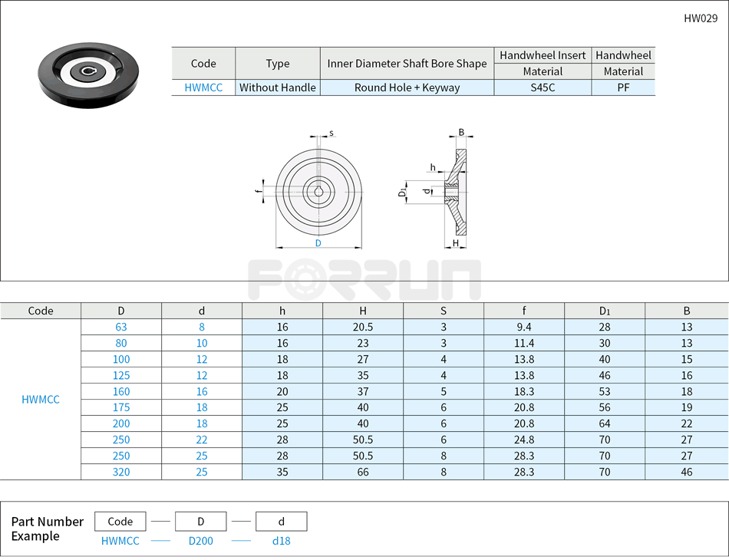Click the FORRUN watermark logo
Screen dimensions: 729x560
[x=364, y=272]
